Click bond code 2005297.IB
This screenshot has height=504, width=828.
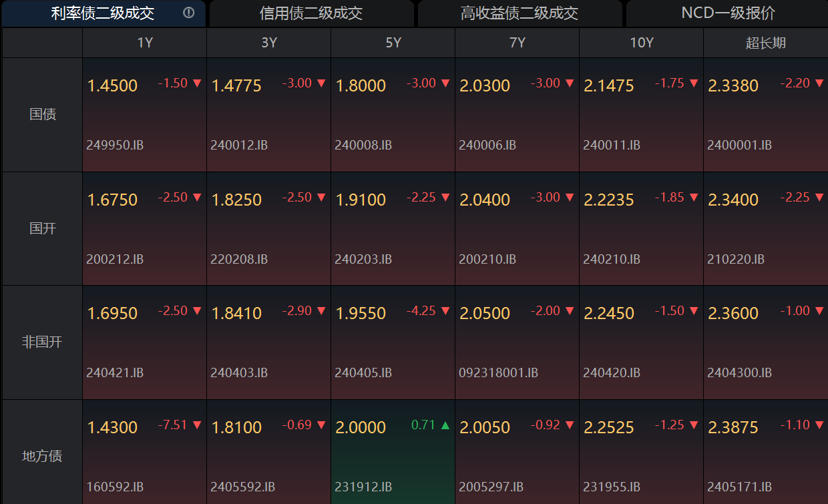pyautogui.click(x=491, y=487)
